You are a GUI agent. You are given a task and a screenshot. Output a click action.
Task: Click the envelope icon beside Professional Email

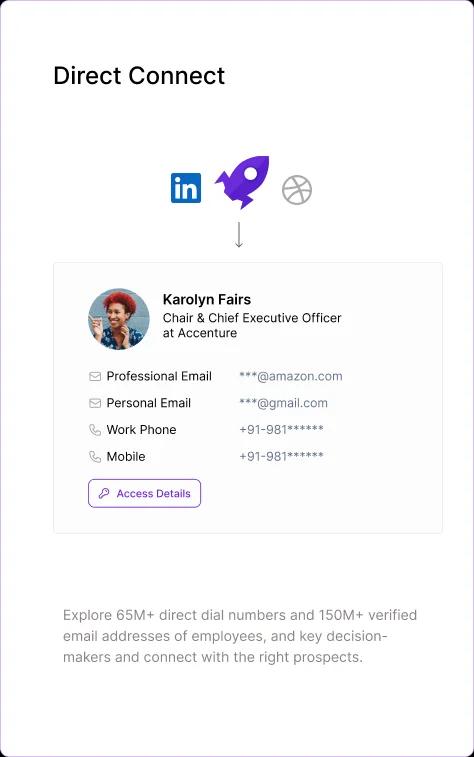[x=95, y=377]
